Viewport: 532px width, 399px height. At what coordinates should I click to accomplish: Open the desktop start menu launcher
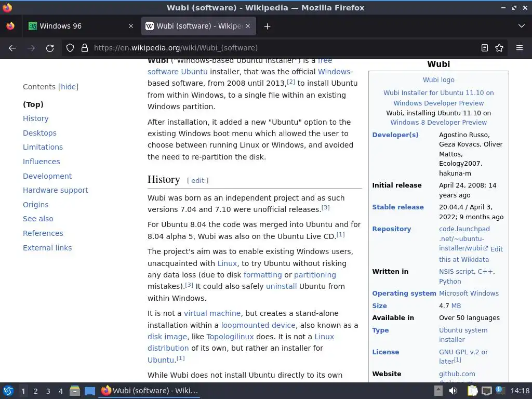tap(8, 391)
